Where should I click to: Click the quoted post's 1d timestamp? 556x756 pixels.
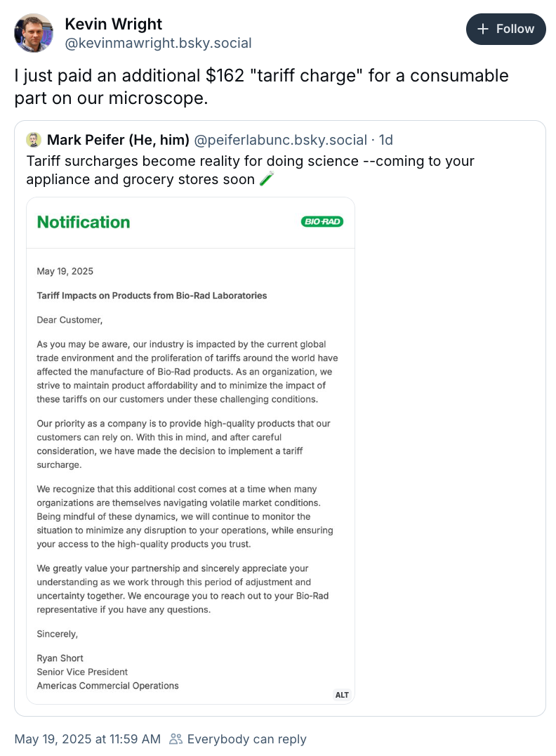[x=386, y=140]
